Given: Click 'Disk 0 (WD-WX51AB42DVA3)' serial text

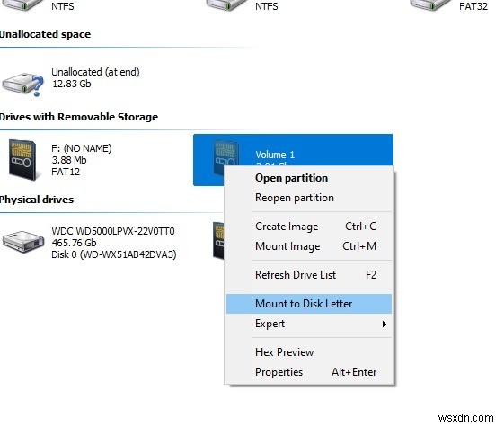Looking at the screenshot, I should (114, 254).
